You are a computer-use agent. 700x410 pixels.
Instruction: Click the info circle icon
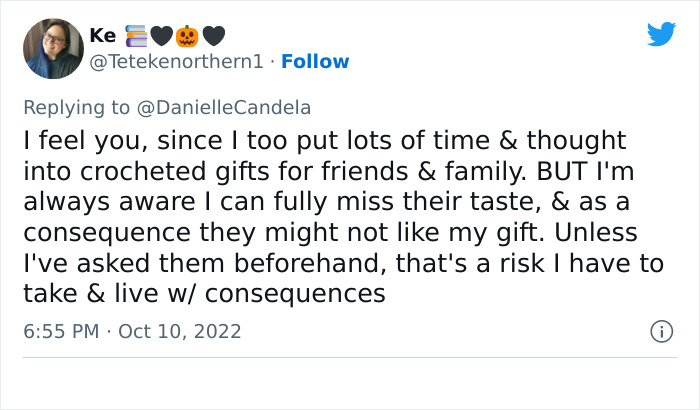point(660,329)
